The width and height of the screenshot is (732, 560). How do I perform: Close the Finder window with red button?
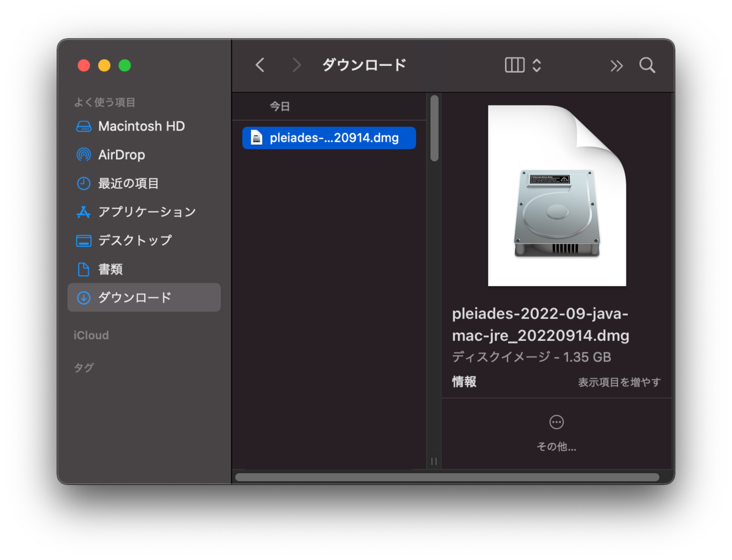tap(84, 65)
